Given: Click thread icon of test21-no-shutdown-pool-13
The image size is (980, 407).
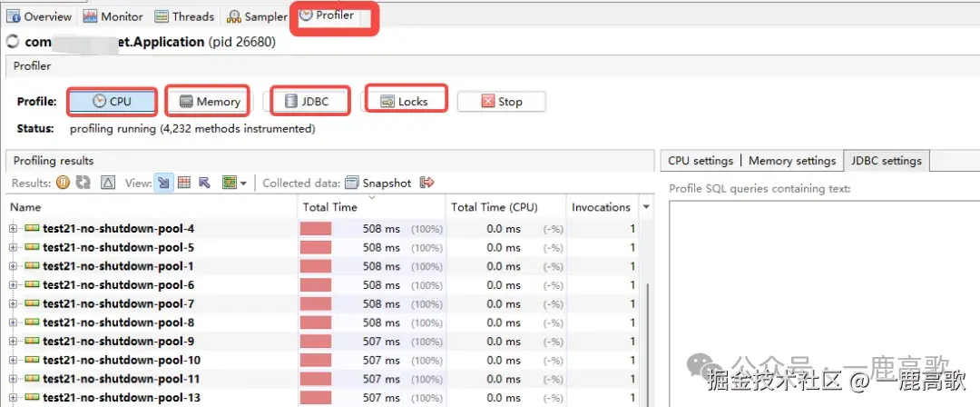Looking at the screenshot, I should (x=31, y=398).
